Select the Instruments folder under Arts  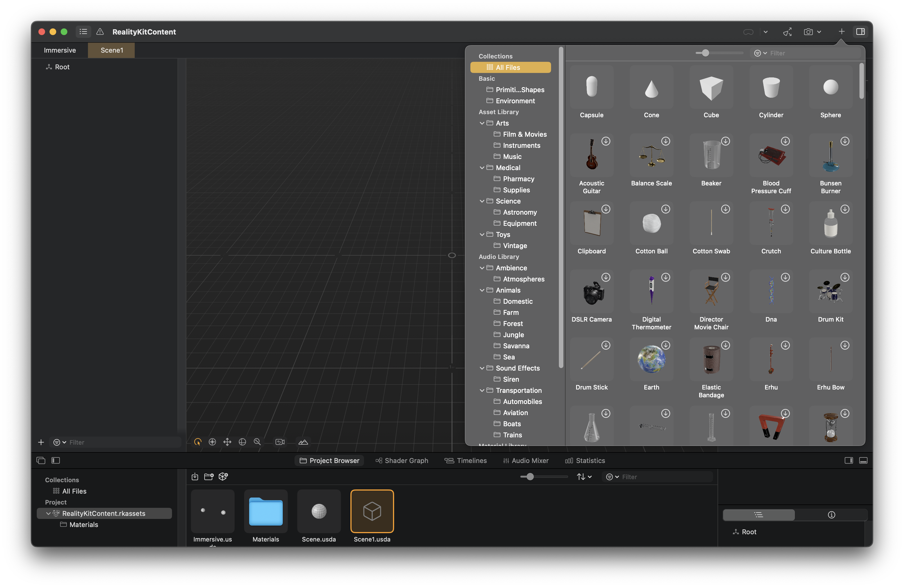[521, 146]
